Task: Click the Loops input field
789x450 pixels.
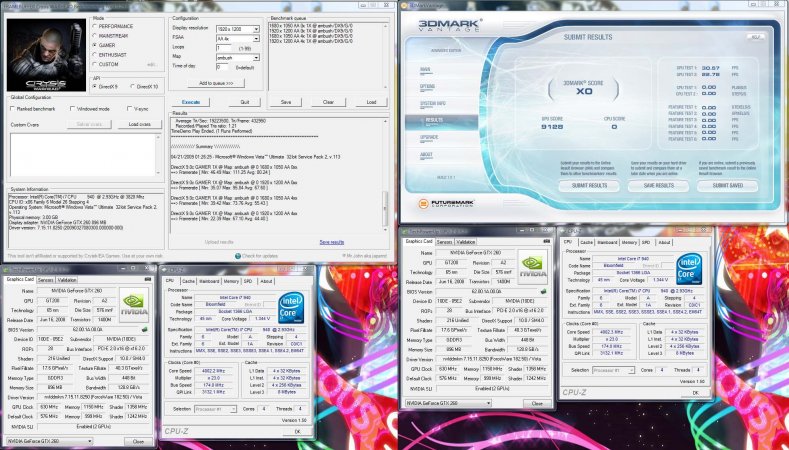Action: pyautogui.click(x=223, y=48)
